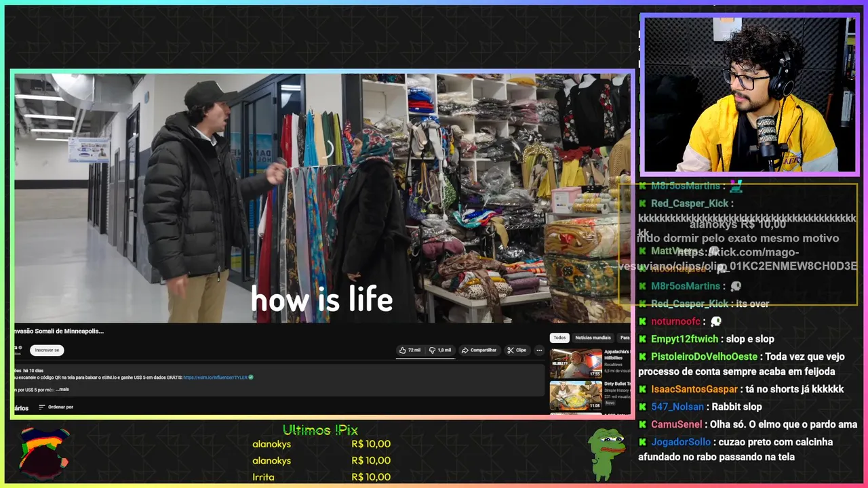Select the partially visible Para filter chip
Viewport: 868px width, 488px height.
coord(624,338)
